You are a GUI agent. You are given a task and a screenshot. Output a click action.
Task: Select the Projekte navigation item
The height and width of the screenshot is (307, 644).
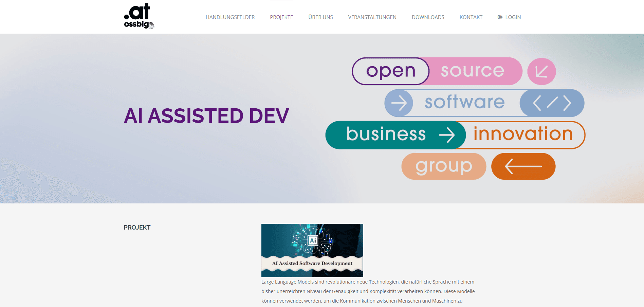tap(281, 17)
